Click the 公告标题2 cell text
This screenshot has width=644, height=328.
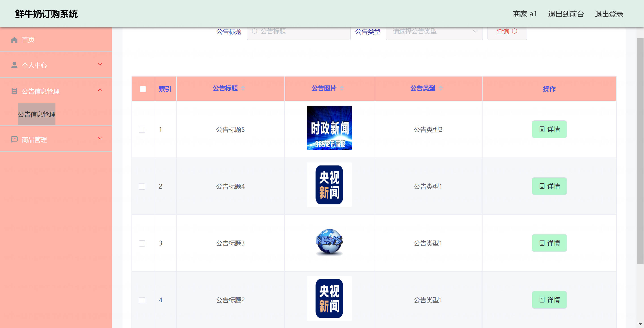pos(230,300)
